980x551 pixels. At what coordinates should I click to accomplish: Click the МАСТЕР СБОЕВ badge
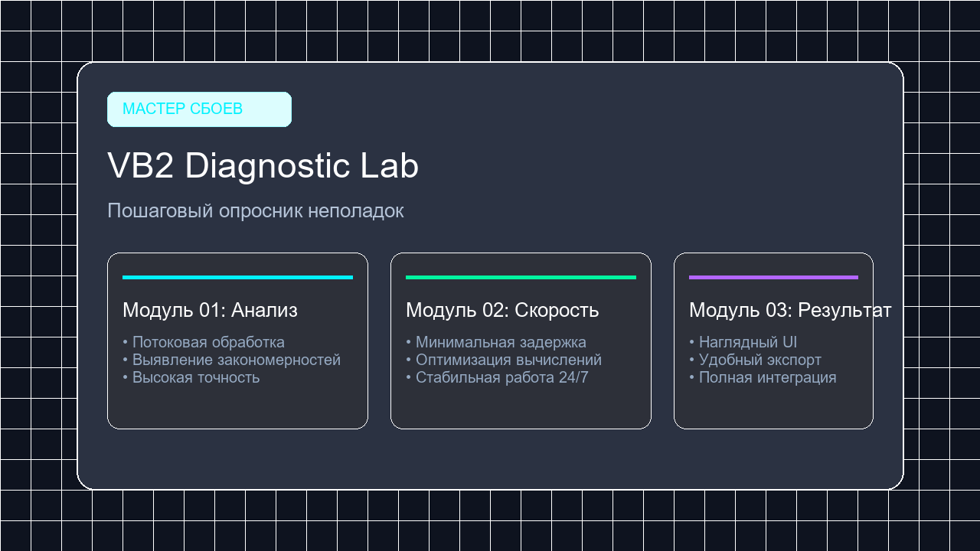pos(199,109)
